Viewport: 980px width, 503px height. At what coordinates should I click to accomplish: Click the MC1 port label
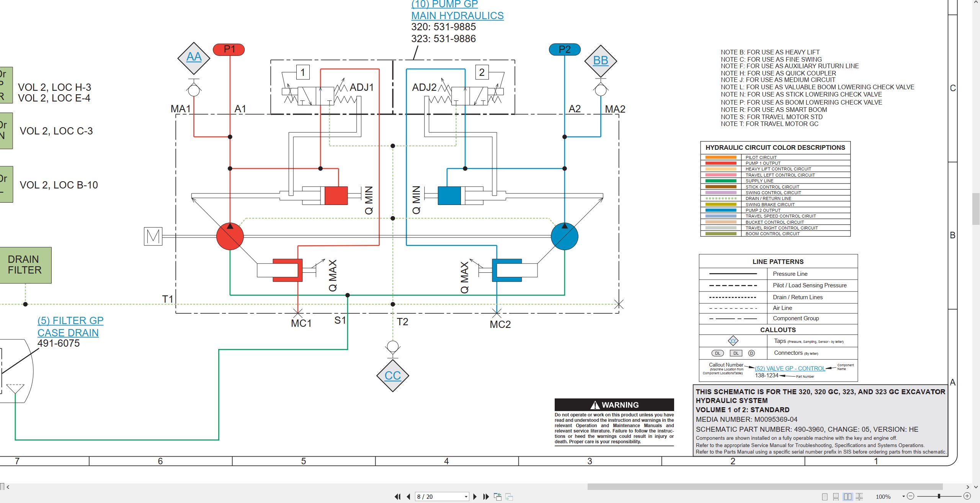(301, 323)
